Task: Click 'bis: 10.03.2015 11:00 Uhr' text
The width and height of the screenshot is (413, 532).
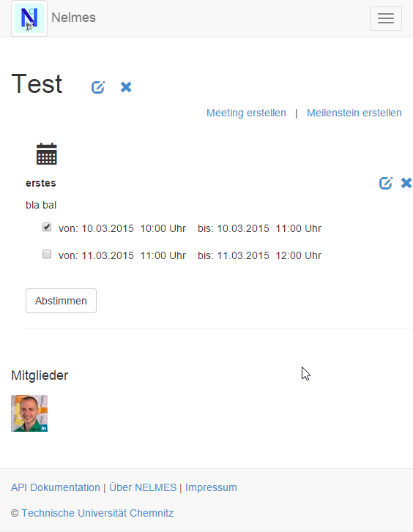Action: (x=259, y=228)
